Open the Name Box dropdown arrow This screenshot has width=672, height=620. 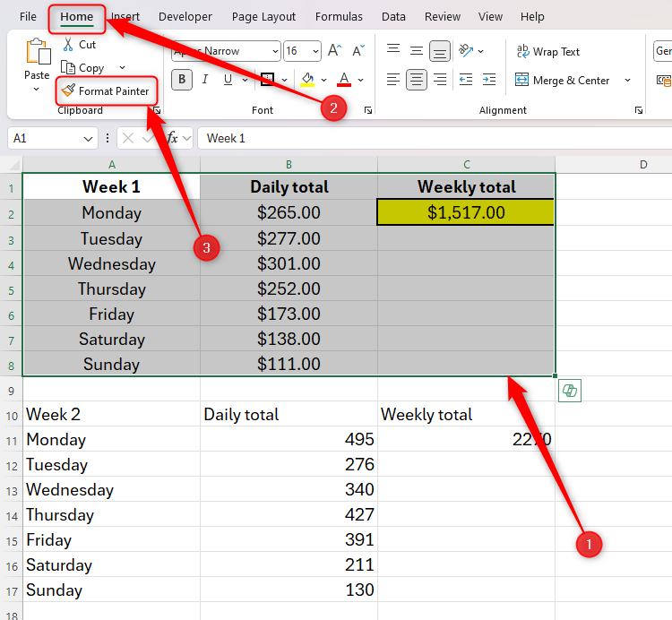click(x=88, y=138)
